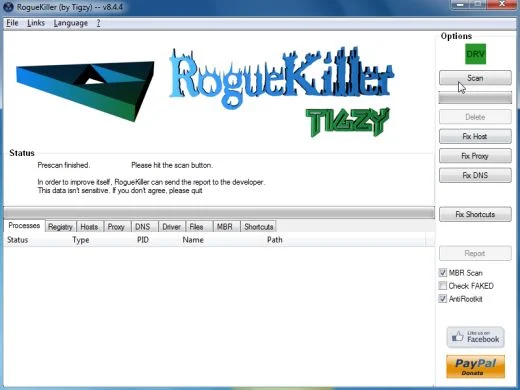
Task: Click the scan progress bar under Scan button
Action: click(475, 98)
